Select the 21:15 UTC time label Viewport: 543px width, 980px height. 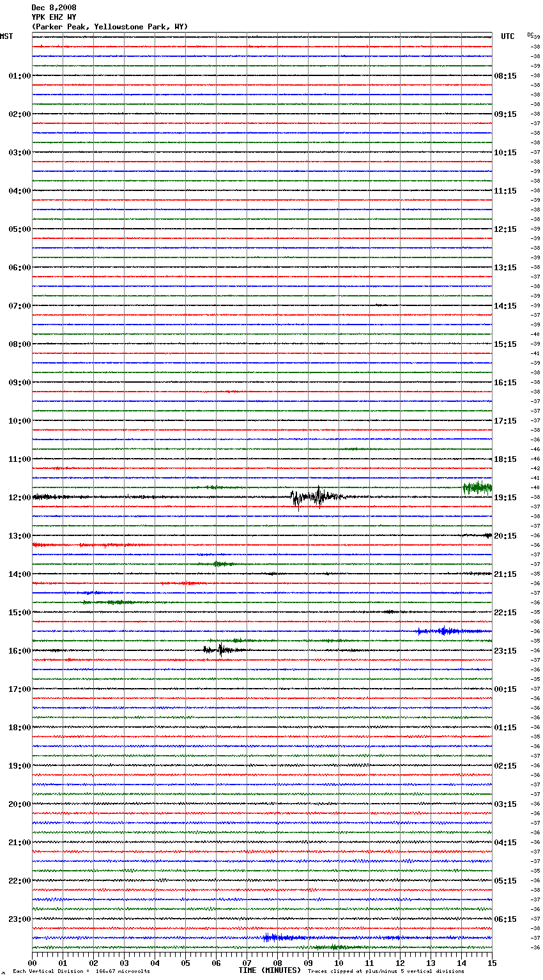point(505,574)
